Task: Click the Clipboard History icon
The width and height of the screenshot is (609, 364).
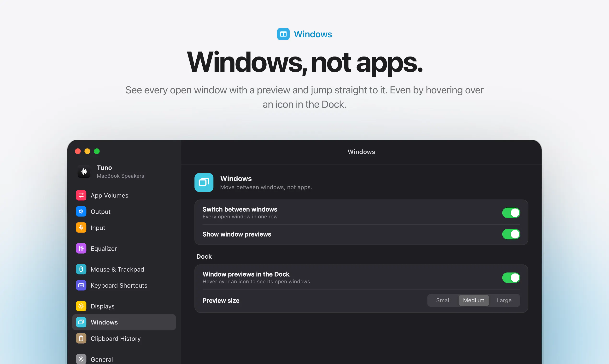Action: (x=81, y=338)
